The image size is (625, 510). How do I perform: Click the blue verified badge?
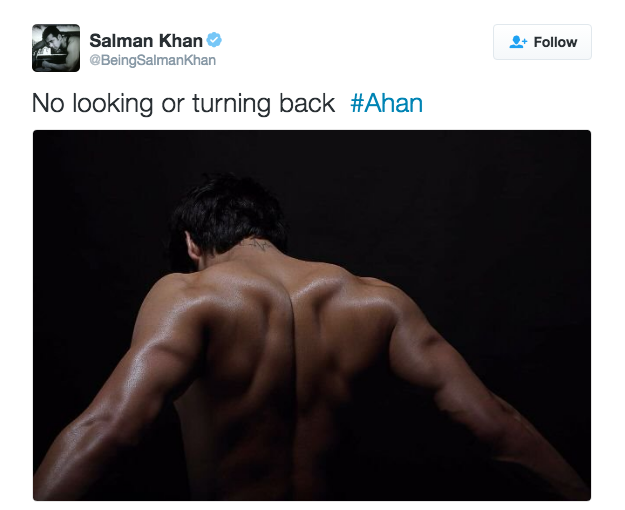214,40
